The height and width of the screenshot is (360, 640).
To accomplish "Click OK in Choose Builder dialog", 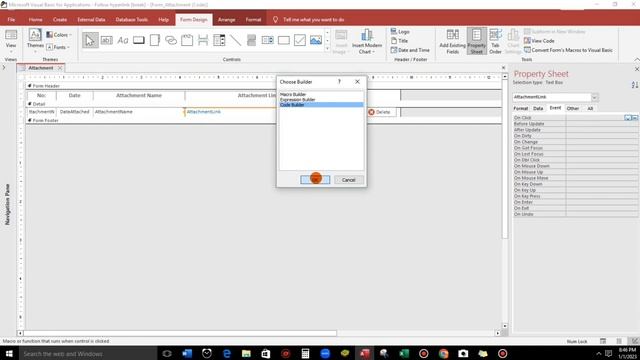I will [x=315, y=180].
